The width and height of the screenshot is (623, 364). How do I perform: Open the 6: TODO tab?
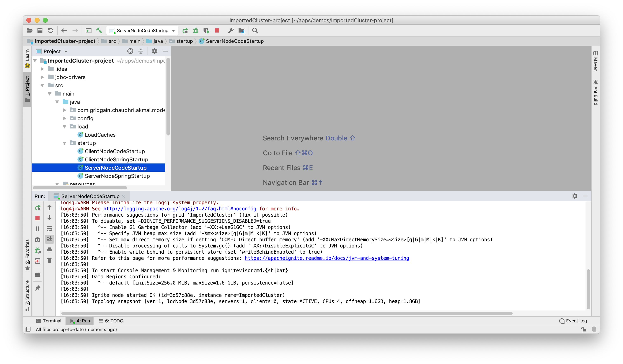pyautogui.click(x=111, y=321)
